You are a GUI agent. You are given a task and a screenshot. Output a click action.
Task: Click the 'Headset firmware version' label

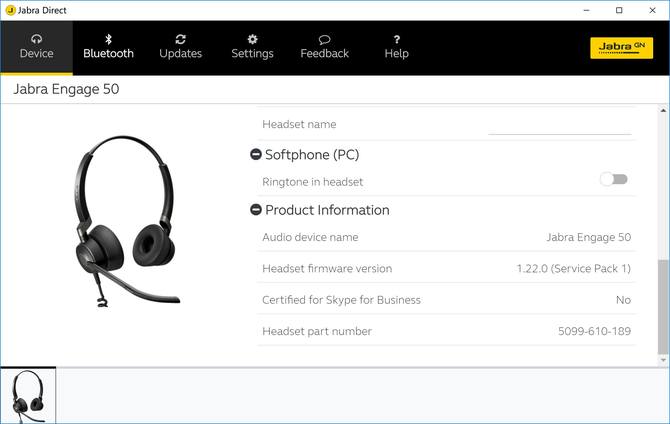327,268
